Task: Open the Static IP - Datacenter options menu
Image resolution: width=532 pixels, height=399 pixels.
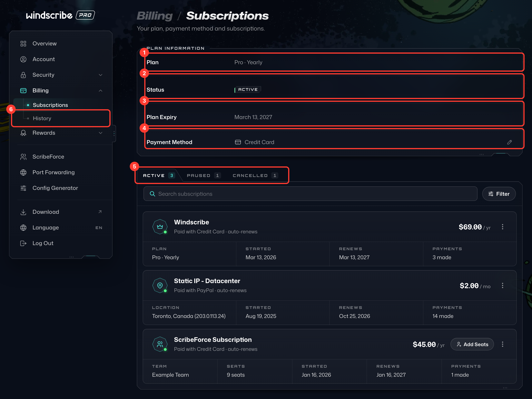Action: pos(502,286)
